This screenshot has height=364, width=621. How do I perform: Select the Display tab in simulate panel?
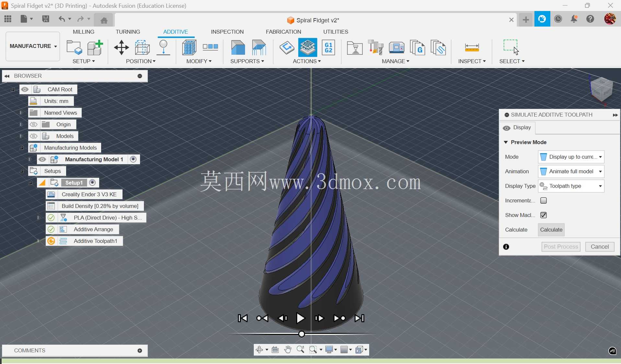point(517,128)
